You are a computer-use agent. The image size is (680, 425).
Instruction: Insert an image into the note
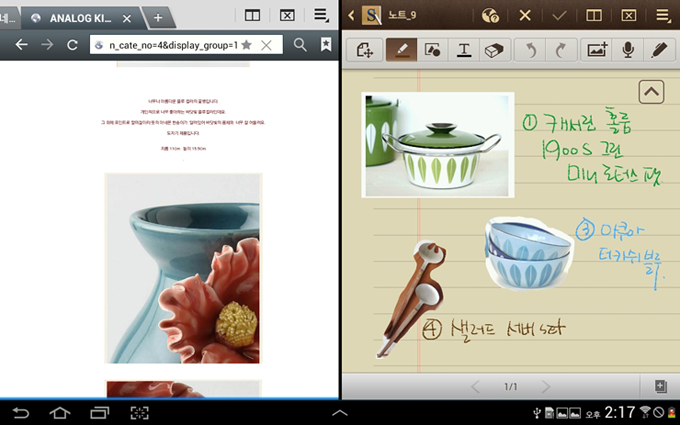(597, 50)
